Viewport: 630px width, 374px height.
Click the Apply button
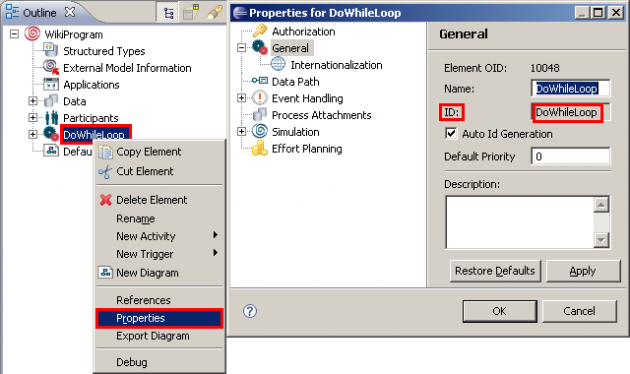click(583, 271)
